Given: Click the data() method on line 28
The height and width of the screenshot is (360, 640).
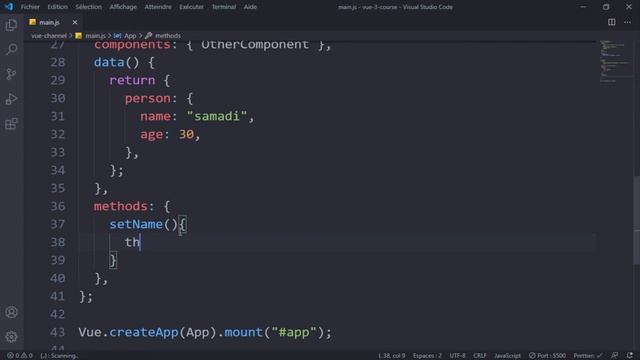Looking at the screenshot, I should tap(116, 62).
